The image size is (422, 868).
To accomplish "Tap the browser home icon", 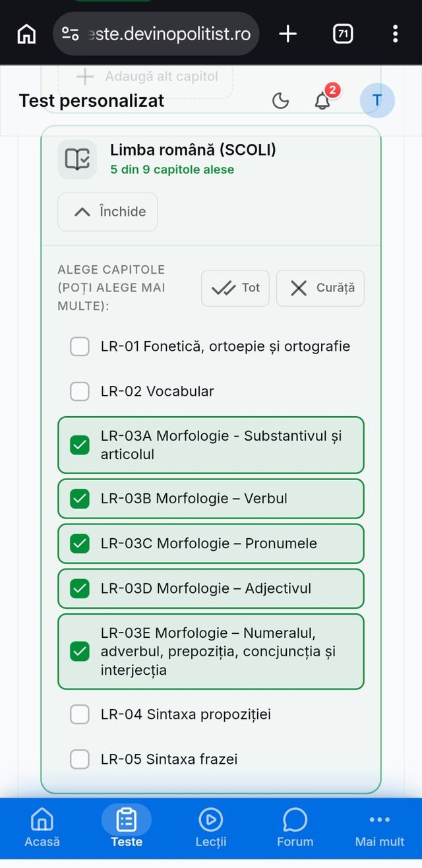I will [x=26, y=34].
